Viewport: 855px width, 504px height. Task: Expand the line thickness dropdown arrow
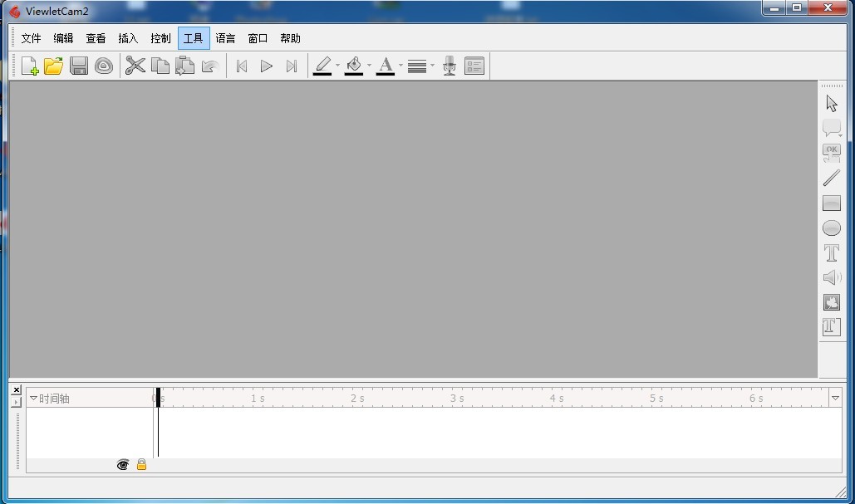click(432, 66)
